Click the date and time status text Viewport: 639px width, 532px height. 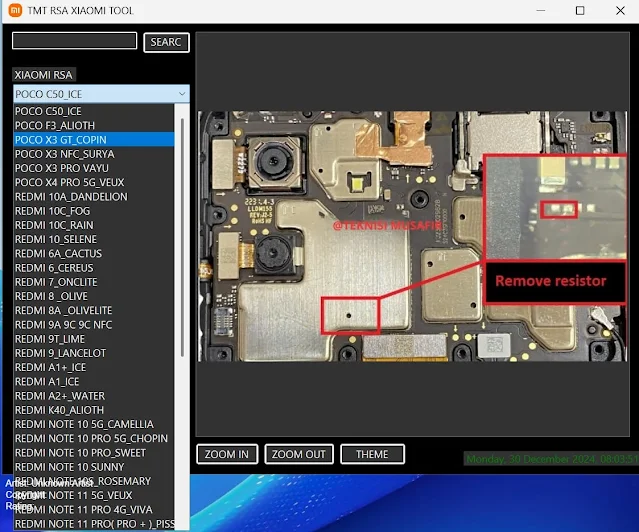click(552, 459)
